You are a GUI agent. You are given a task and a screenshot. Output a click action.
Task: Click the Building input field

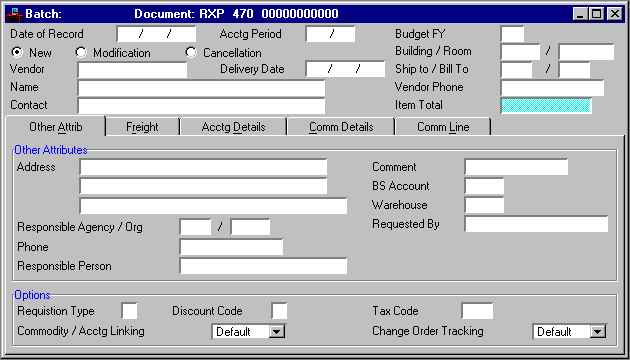point(520,52)
